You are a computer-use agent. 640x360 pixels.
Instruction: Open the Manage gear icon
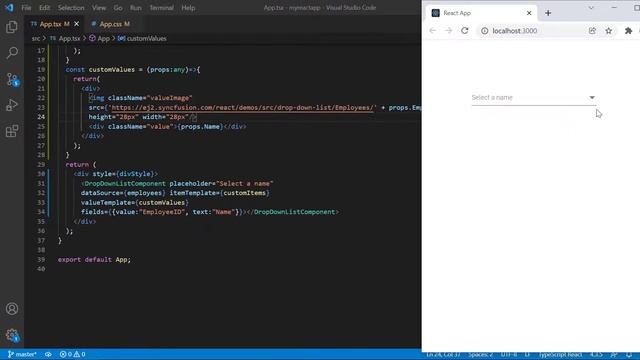12,335
